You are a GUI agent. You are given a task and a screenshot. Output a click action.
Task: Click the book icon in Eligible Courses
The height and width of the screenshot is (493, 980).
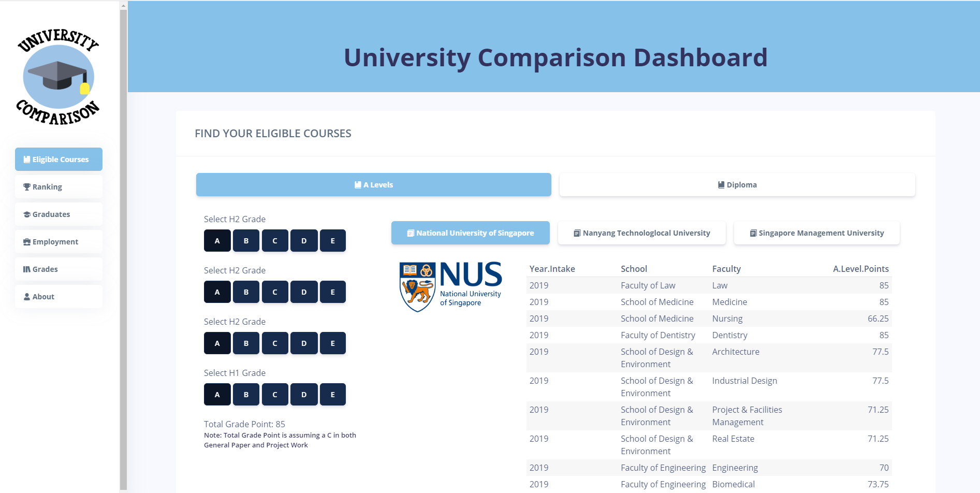[x=27, y=160]
